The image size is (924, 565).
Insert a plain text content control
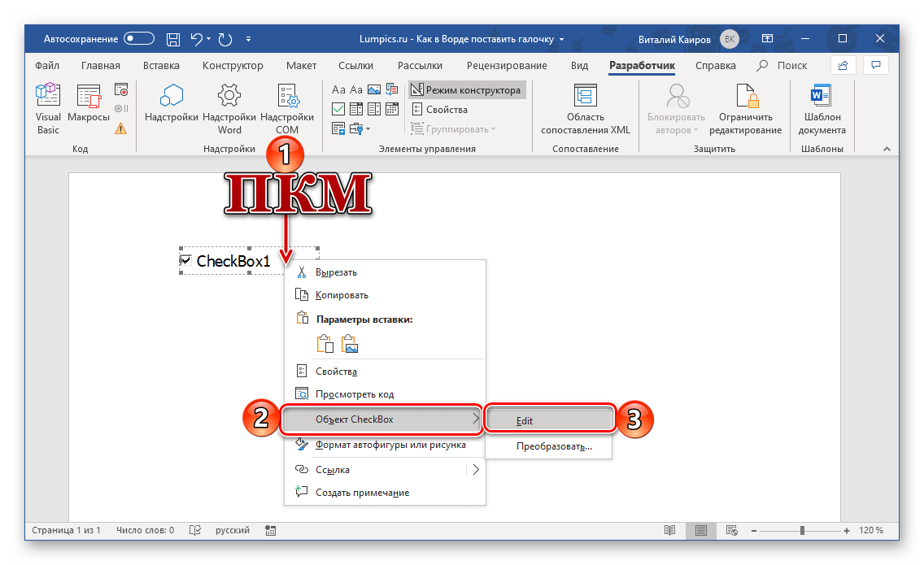click(x=356, y=89)
